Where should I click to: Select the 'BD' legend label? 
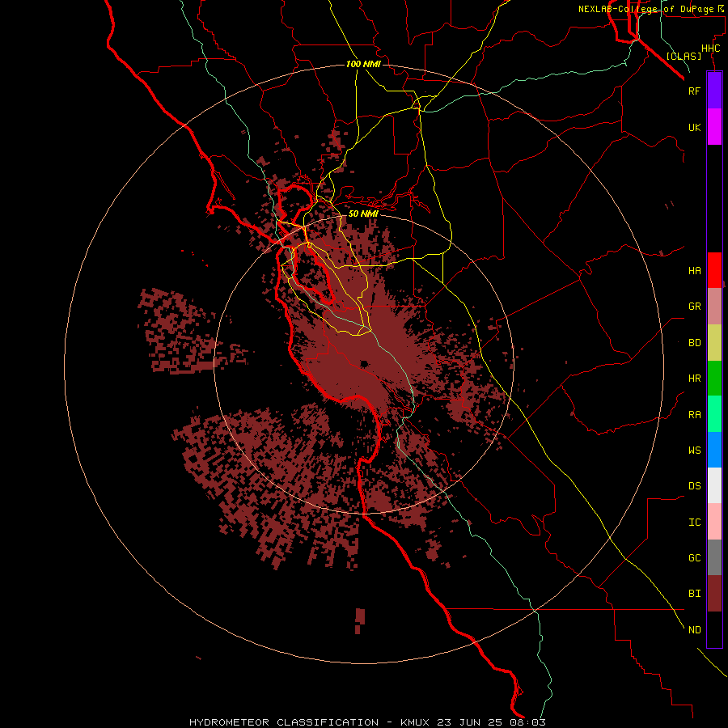[x=694, y=343]
